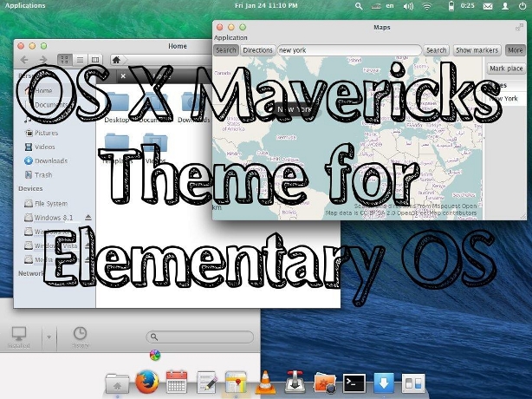Click the Software Center search field

click(200, 337)
